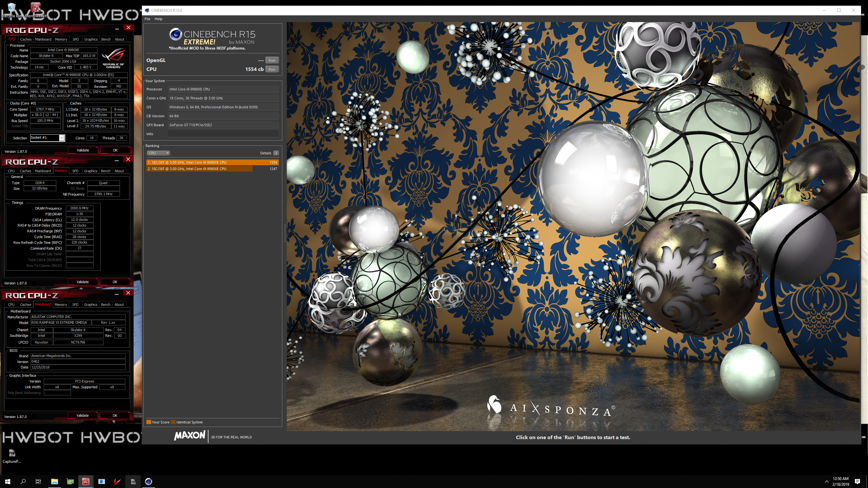This screenshot has width=868, height=488.
Task: Open Recycle Bin desktop icon
Action: 12,10
